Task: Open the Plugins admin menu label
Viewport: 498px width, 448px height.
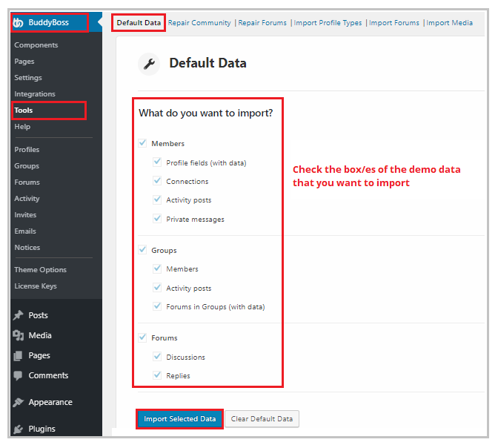Action: 42,429
